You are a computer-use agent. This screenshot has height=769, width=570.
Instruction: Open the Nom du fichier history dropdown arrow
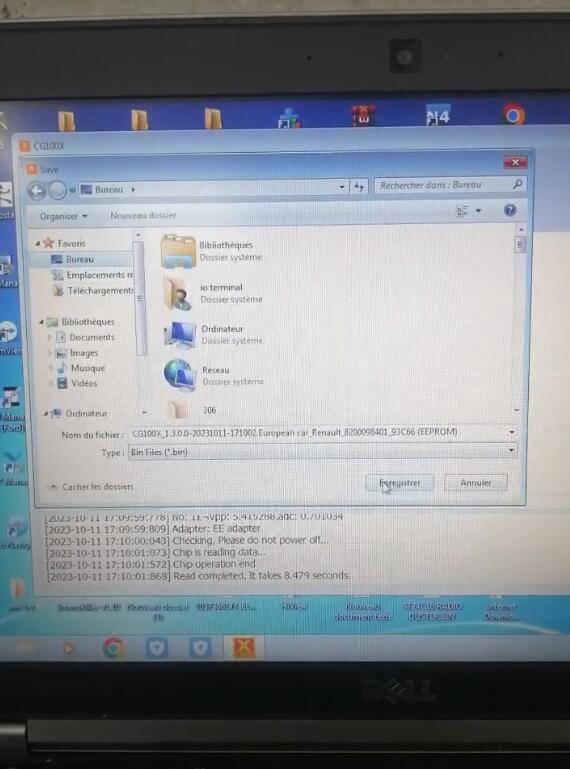[512, 432]
